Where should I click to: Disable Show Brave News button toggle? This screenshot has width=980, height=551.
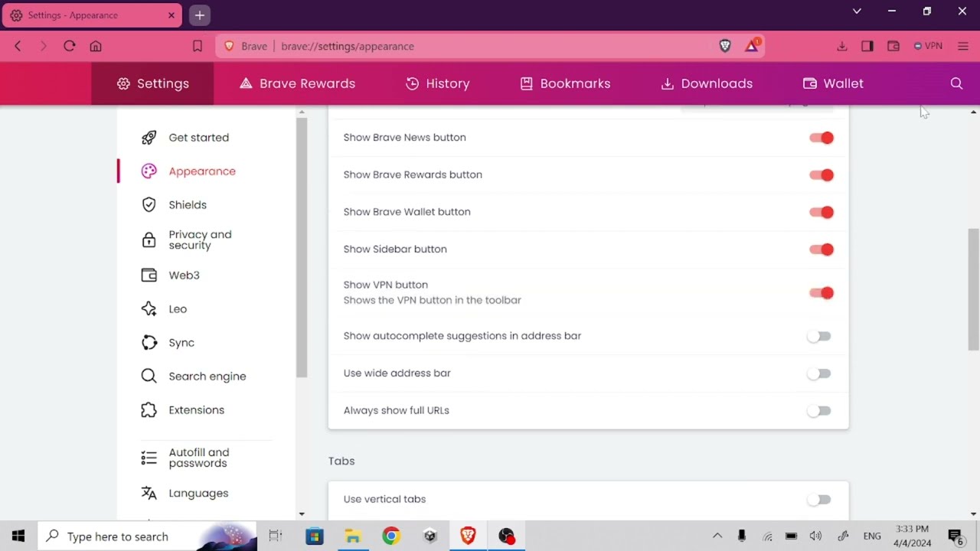point(821,138)
